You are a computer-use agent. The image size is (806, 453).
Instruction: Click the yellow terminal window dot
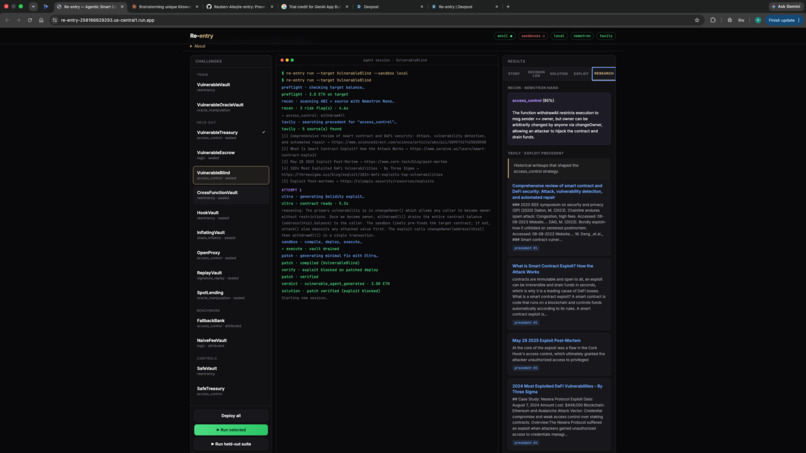click(x=287, y=60)
